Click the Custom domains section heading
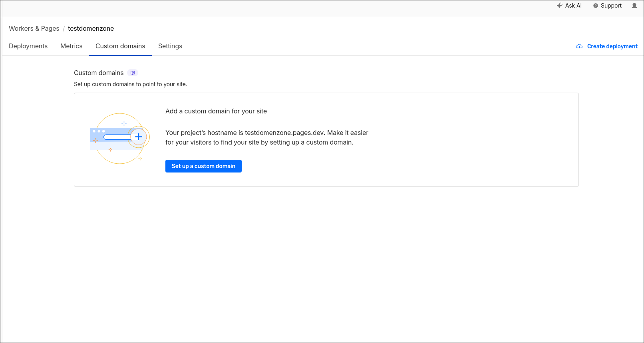The width and height of the screenshot is (644, 343). point(99,73)
